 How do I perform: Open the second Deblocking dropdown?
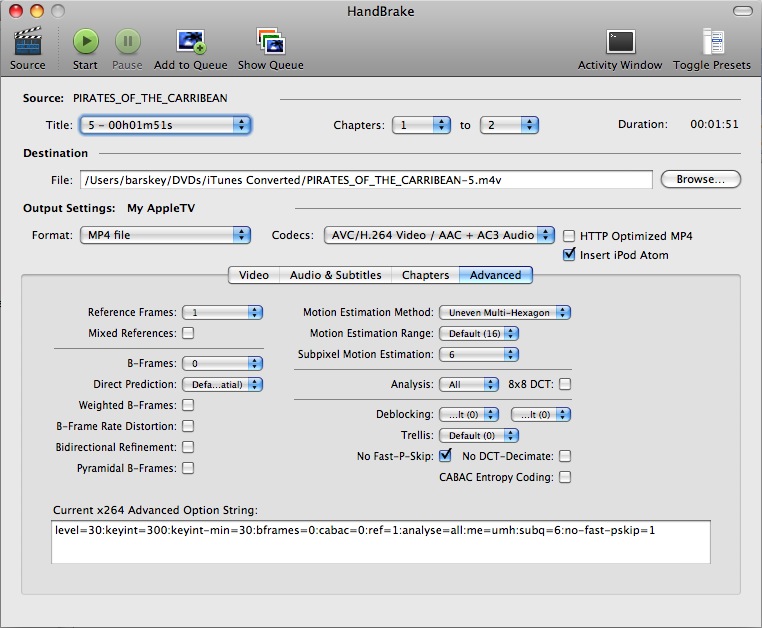(540, 415)
